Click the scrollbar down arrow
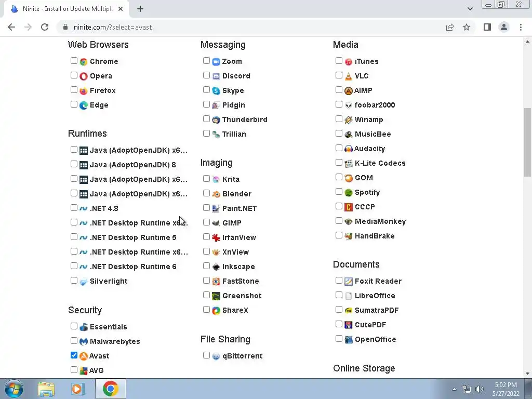The width and height of the screenshot is (532, 399). (x=527, y=374)
